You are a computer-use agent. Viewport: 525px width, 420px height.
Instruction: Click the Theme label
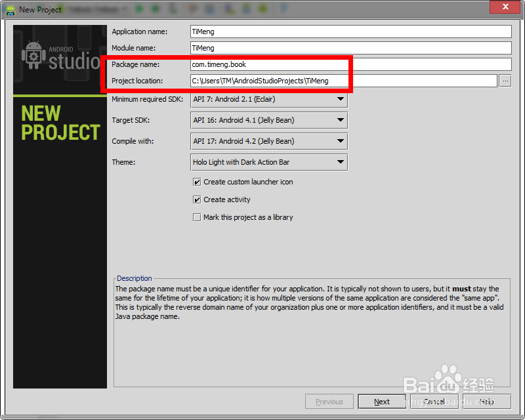click(x=123, y=163)
